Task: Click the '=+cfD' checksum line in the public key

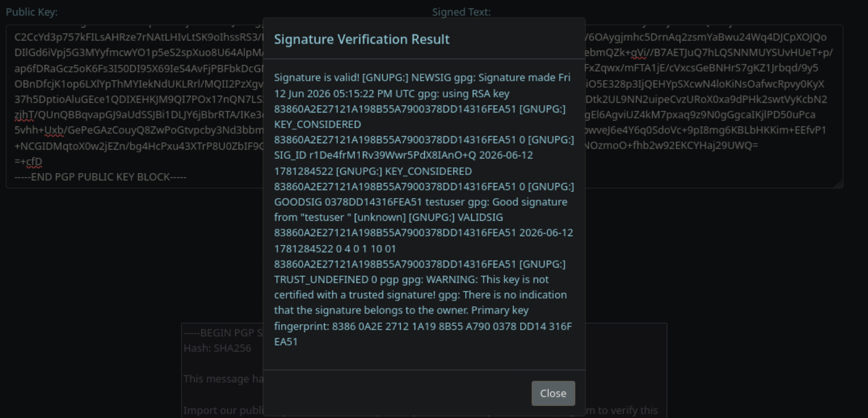Action: 29,161
